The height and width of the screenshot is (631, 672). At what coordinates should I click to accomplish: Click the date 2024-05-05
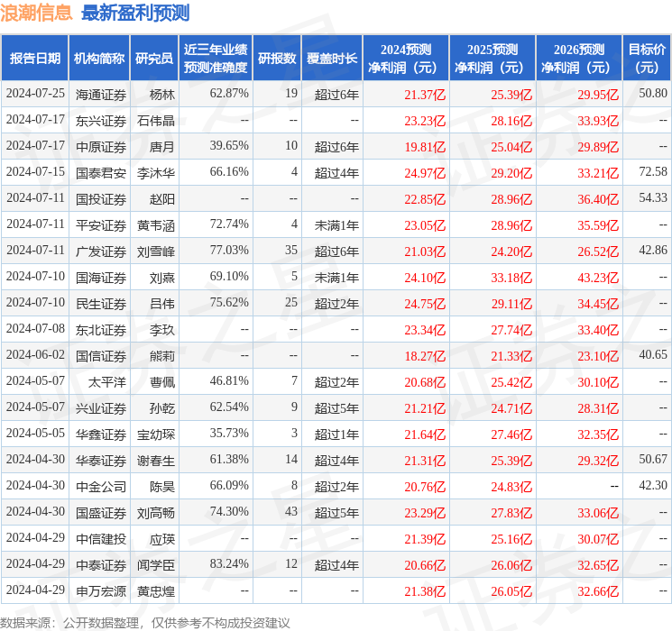coord(35,433)
